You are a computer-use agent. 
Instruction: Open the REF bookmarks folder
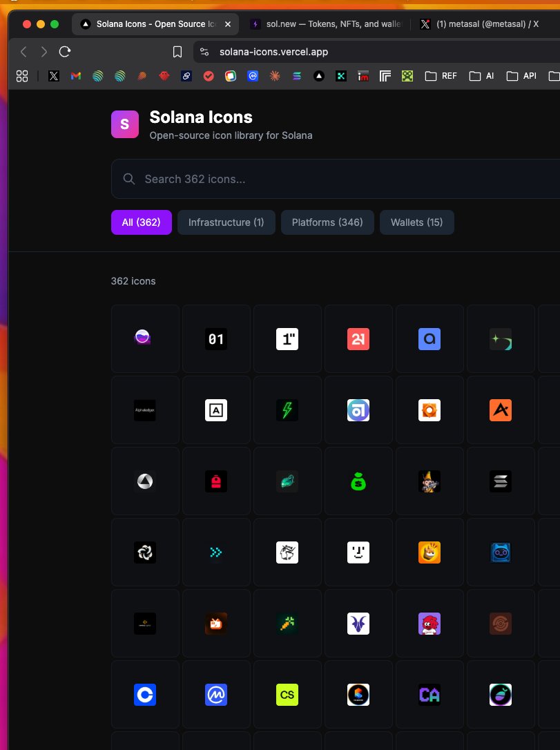click(x=441, y=75)
